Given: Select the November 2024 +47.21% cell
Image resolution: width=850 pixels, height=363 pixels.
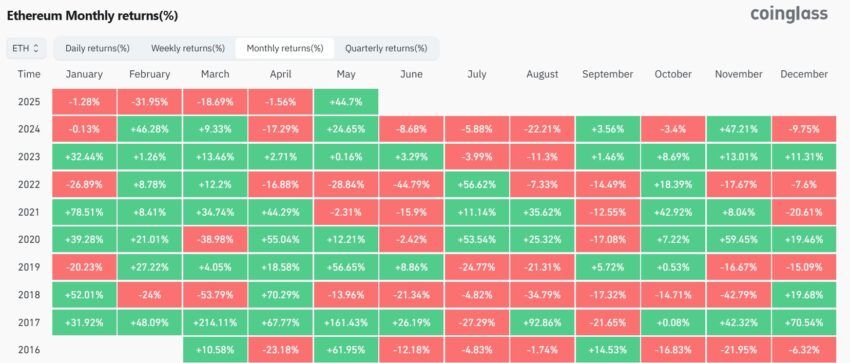Looking at the screenshot, I should tap(738, 129).
